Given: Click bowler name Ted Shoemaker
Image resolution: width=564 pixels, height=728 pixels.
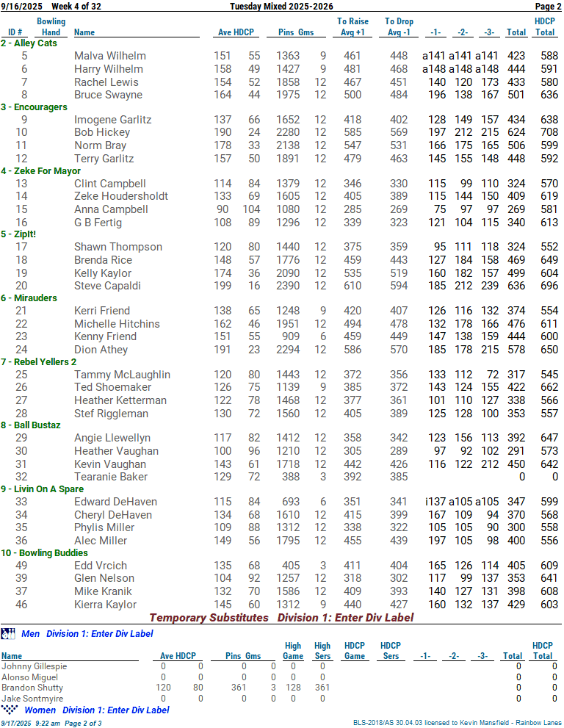Looking at the screenshot, I should [113, 387].
